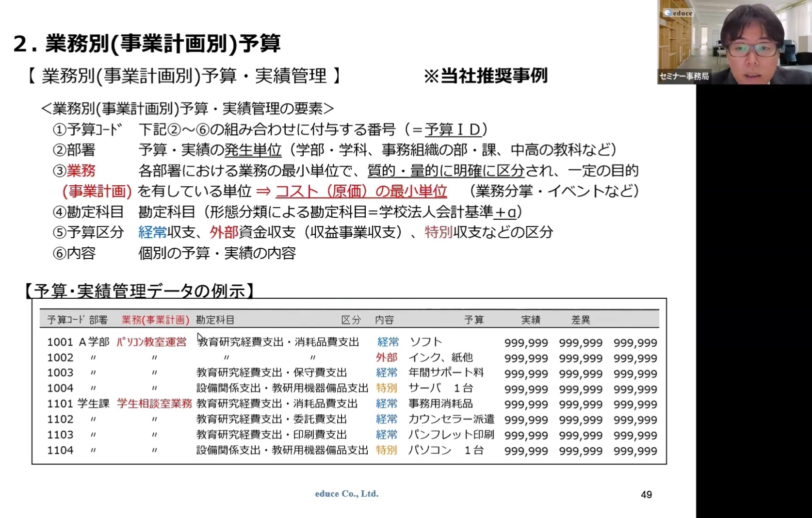
Task: Click the 予算コード column header
Action: point(66,320)
